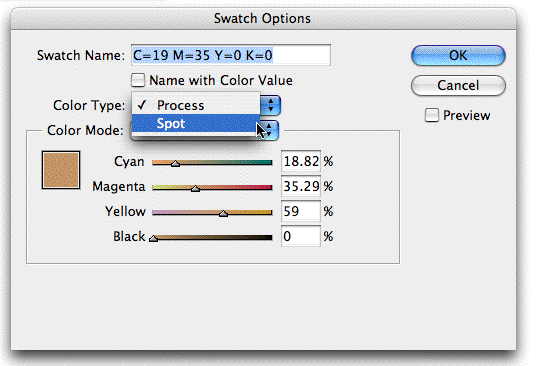The width and height of the screenshot is (536, 366).
Task: Click the Black percentage field 0
Action: click(x=301, y=236)
